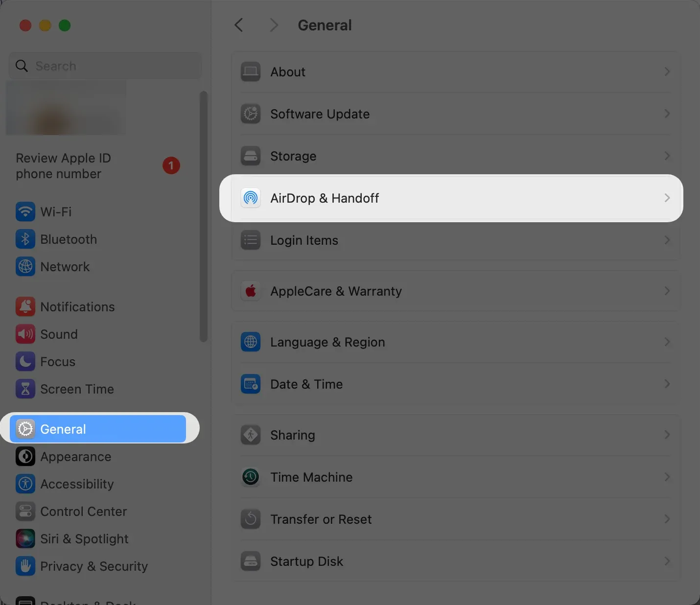
Task: Click the Startup Disk icon
Action: [251, 561]
